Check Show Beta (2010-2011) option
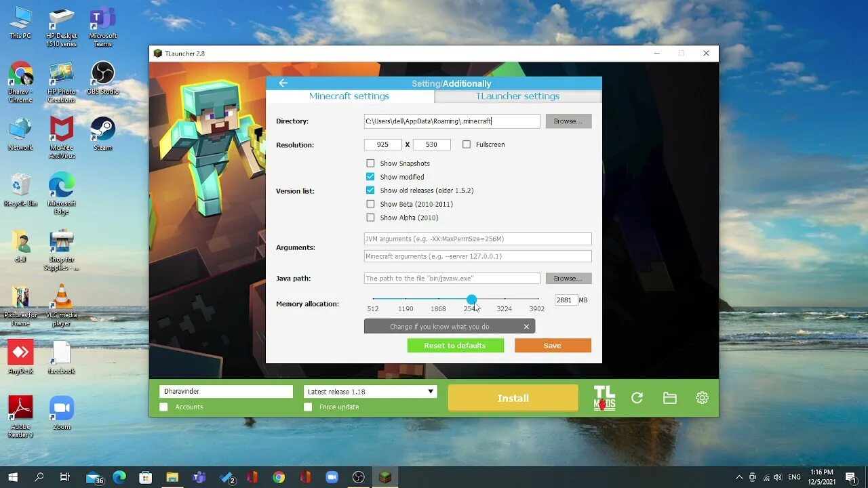This screenshot has width=868, height=488. (x=370, y=204)
